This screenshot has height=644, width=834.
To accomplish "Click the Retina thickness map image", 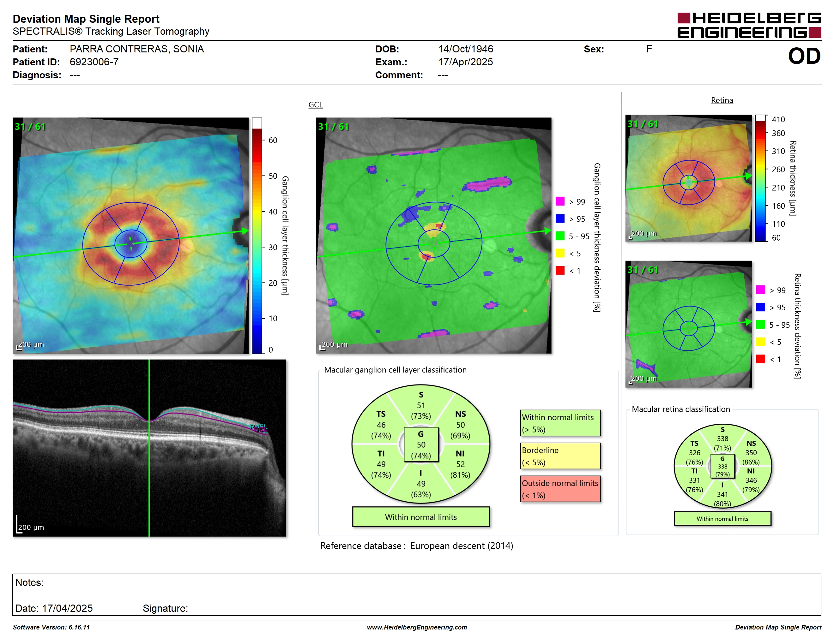I will pyautogui.click(x=688, y=178).
